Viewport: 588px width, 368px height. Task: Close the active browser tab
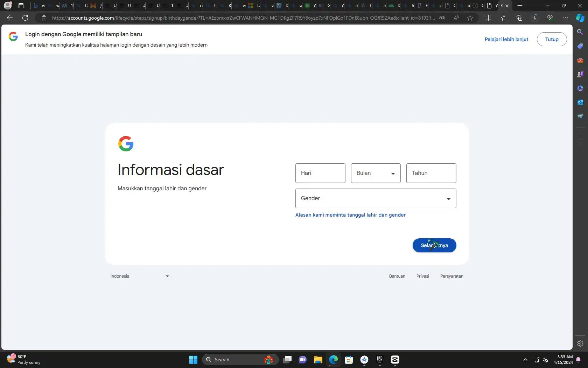(x=507, y=6)
